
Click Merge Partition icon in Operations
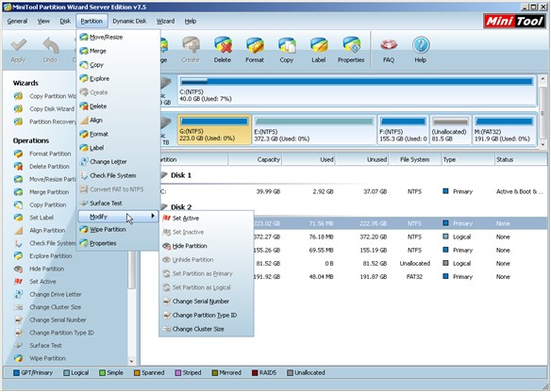point(18,192)
